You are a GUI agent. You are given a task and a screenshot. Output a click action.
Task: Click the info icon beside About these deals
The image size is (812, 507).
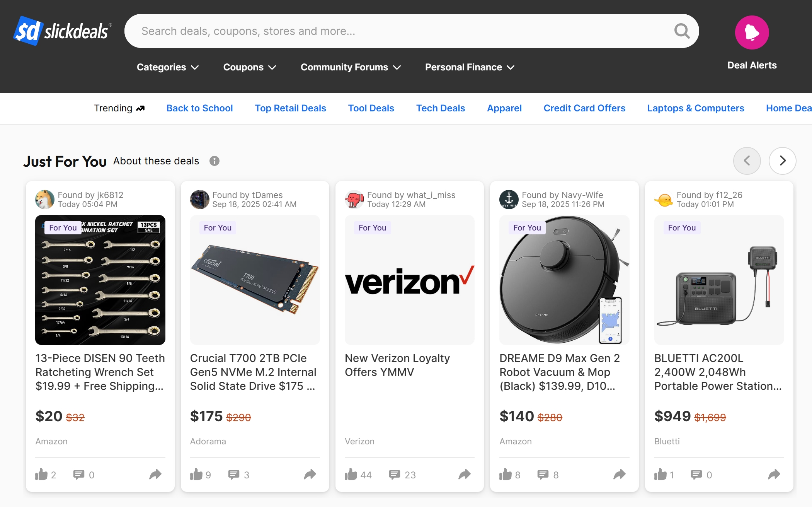[x=214, y=161]
